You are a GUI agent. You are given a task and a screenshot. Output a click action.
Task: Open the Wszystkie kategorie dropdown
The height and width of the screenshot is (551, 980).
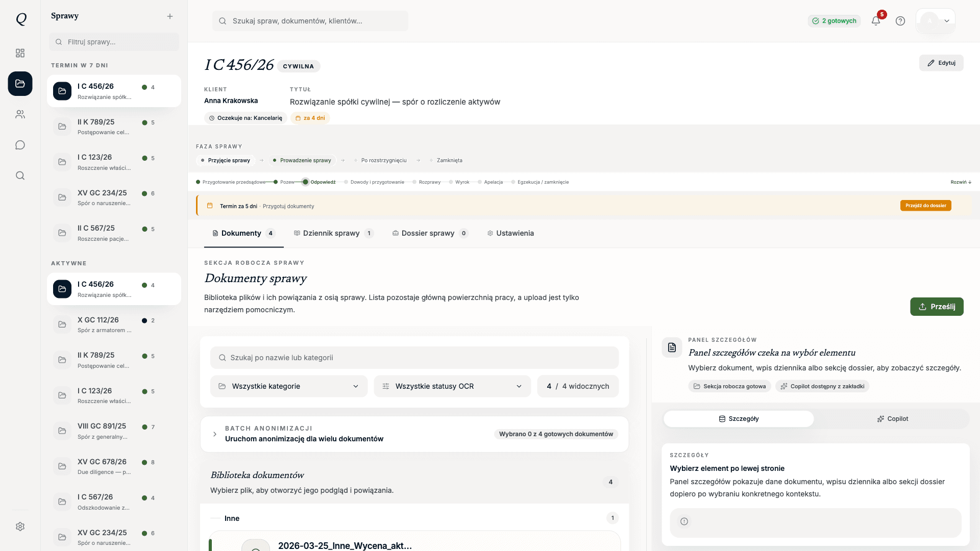[x=288, y=386]
